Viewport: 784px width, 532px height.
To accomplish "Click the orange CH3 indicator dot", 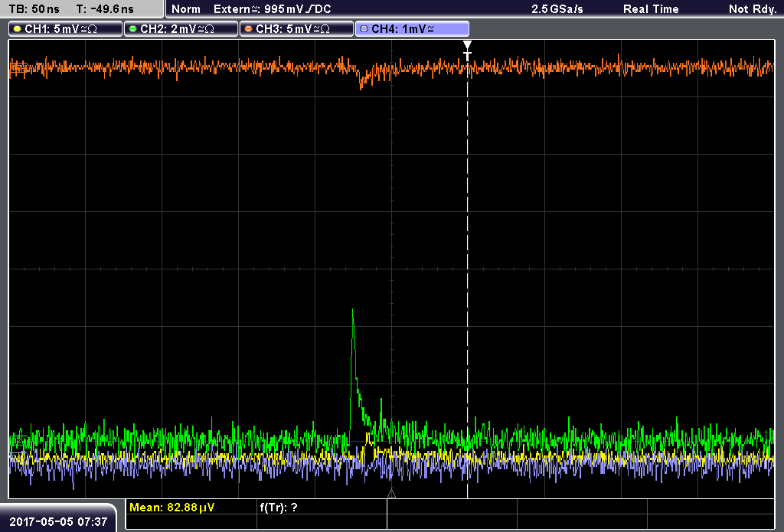I will coord(249,29).
